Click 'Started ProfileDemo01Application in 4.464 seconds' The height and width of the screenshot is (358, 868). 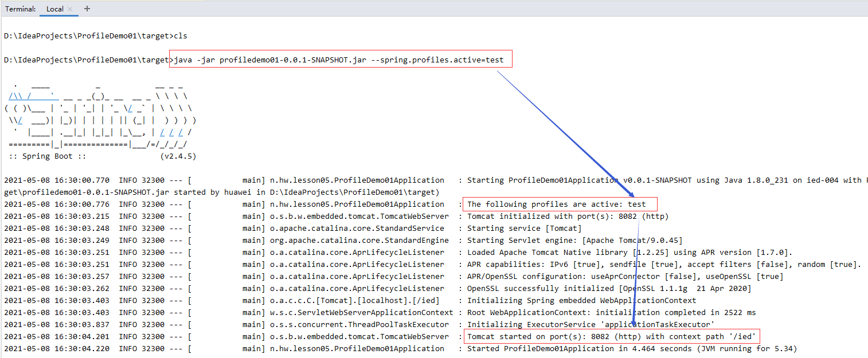click(x=632, y=348)
